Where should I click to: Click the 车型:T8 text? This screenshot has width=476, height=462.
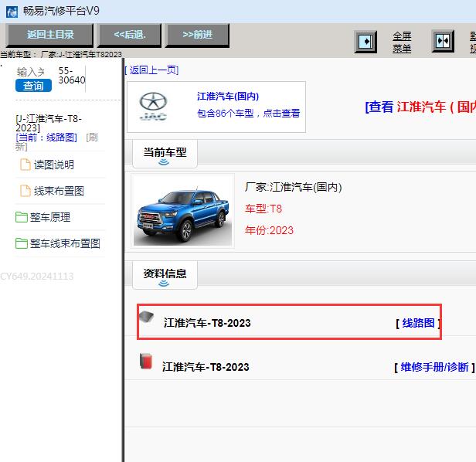coord(263,209)
